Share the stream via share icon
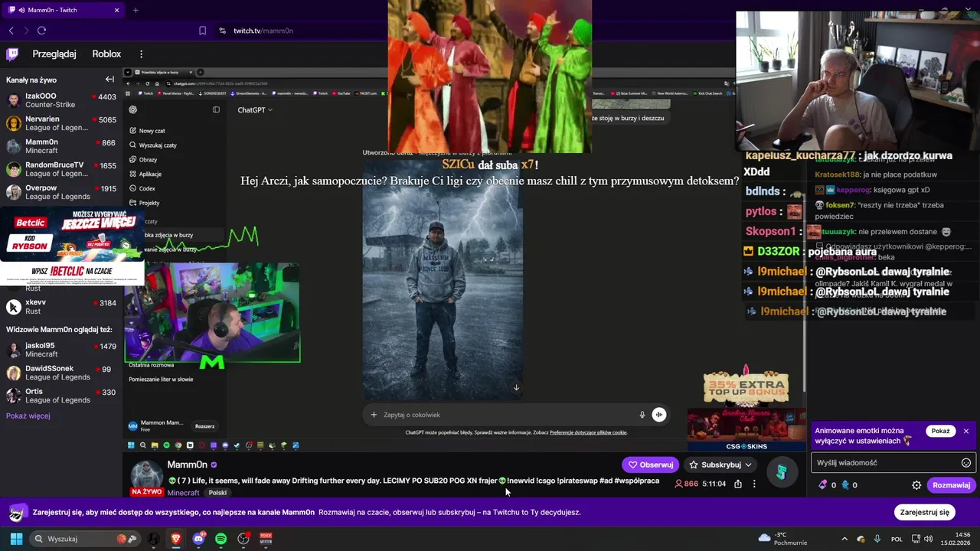The width and height of the screenshot is (980, 551). [x=737, y=484]
